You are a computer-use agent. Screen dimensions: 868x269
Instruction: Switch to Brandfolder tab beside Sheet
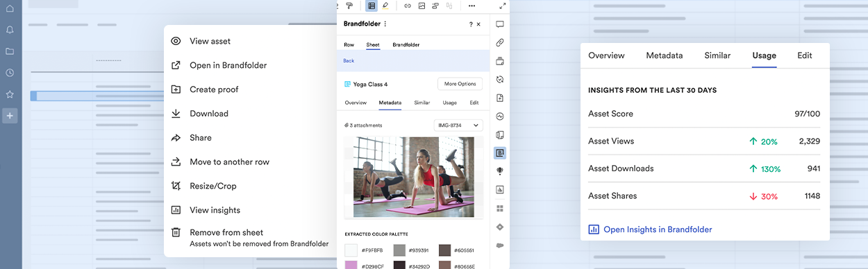(x=406, y=45)
